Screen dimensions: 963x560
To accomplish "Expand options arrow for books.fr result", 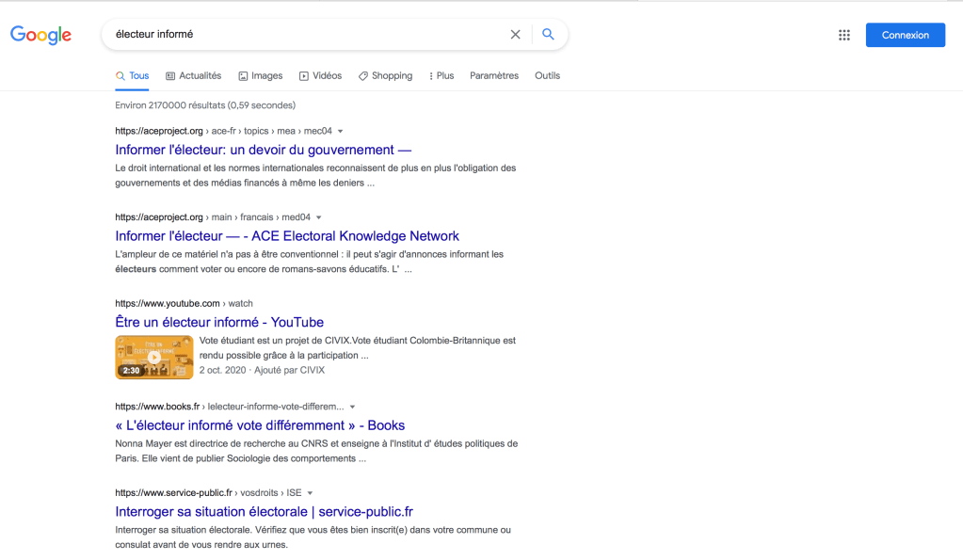I will coord(352,407).
